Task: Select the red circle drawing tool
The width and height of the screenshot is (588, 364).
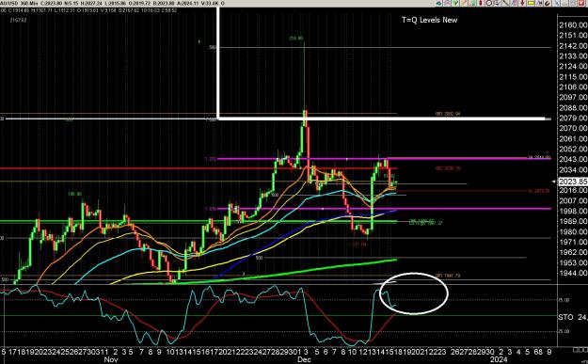Action: [489, 3]
